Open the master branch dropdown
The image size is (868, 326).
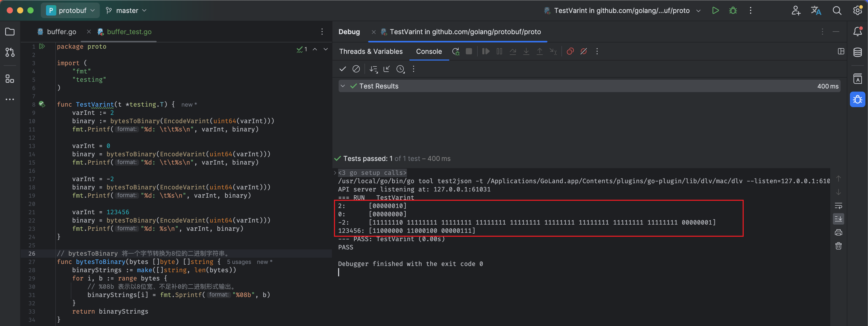[x=126, y=10]
